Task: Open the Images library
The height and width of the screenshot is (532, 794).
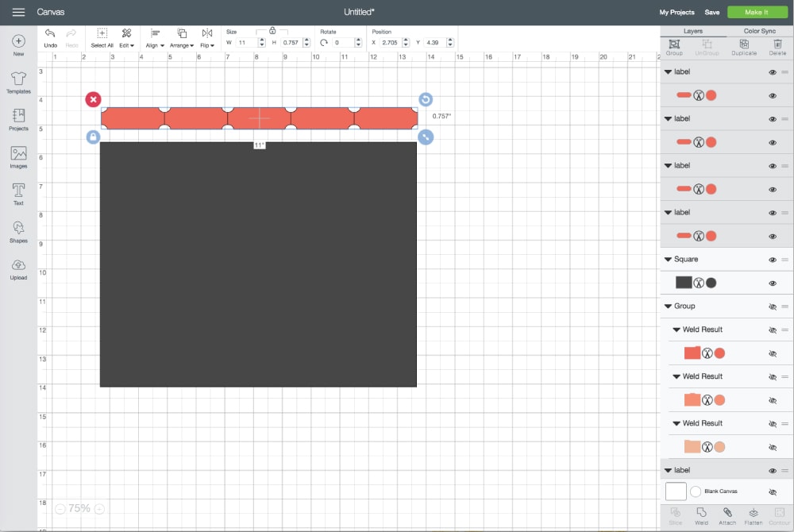Action: [x=18, y=156]
